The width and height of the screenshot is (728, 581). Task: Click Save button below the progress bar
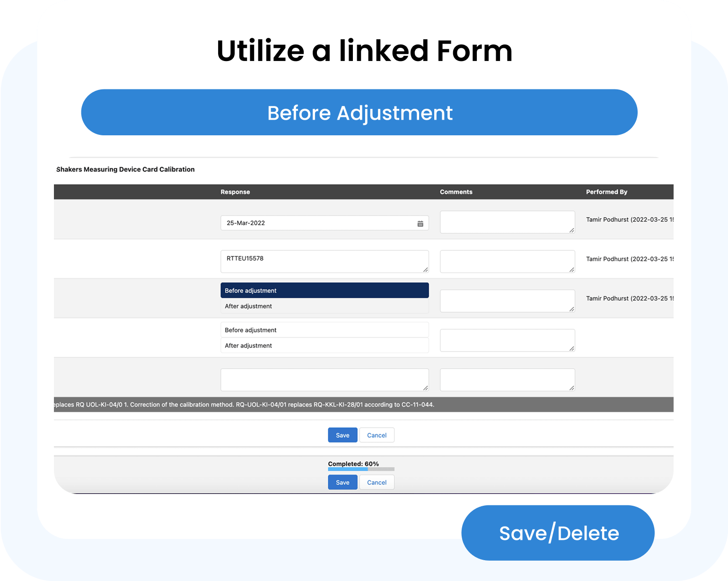tap(342, 483)
